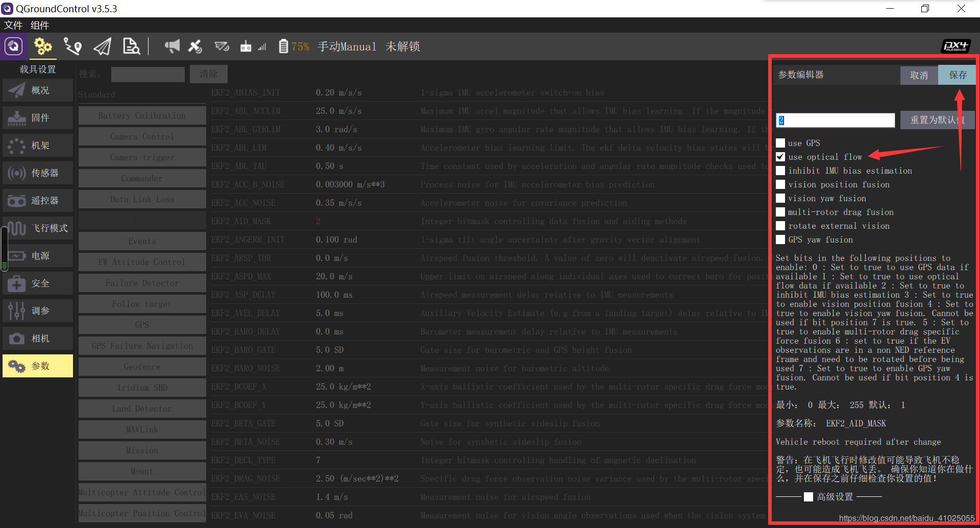Click the parameter search field

148,74
